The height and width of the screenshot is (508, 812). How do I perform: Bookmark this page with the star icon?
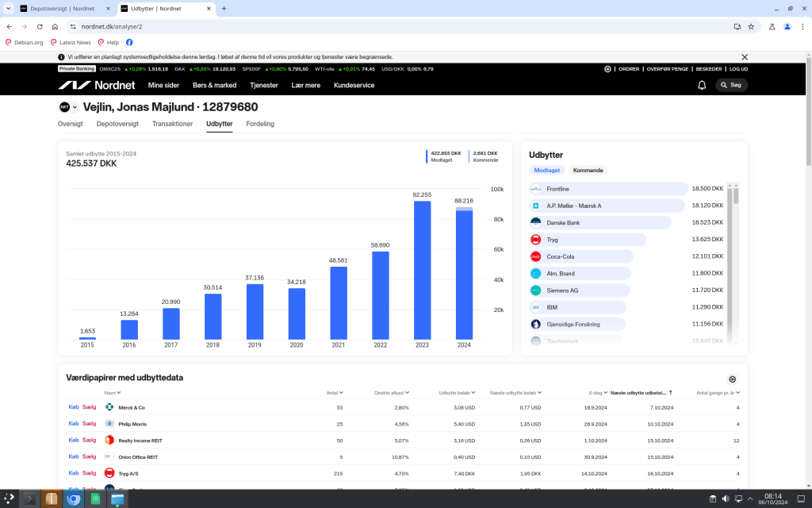[x=751, y=26]
